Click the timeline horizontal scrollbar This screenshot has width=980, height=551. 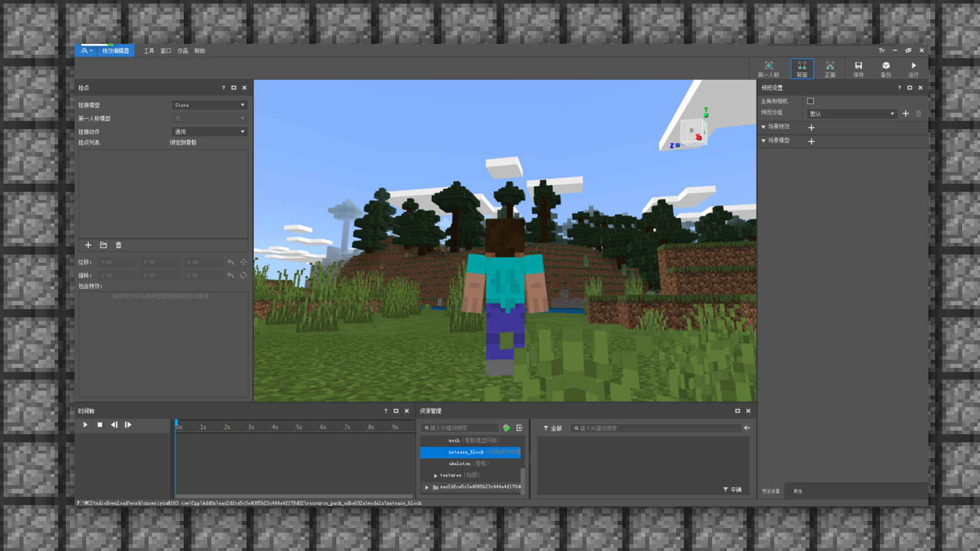(294, 495)
